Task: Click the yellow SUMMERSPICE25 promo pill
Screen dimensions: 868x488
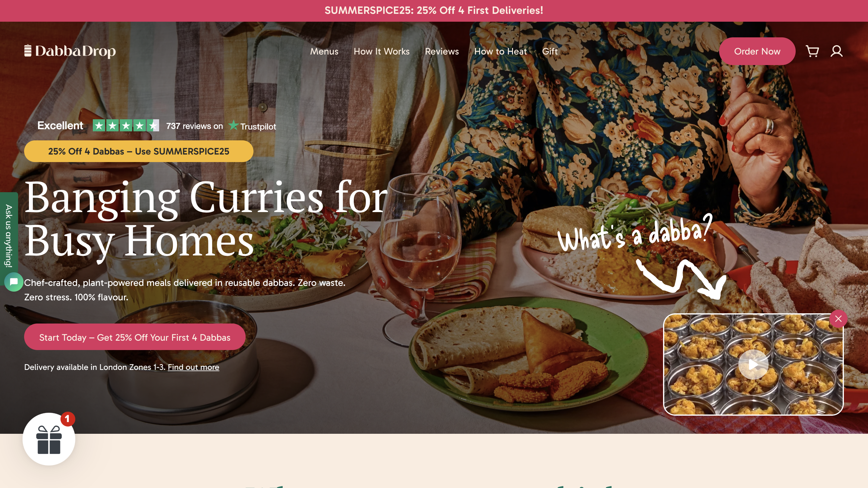Action: tap(139, 151)
